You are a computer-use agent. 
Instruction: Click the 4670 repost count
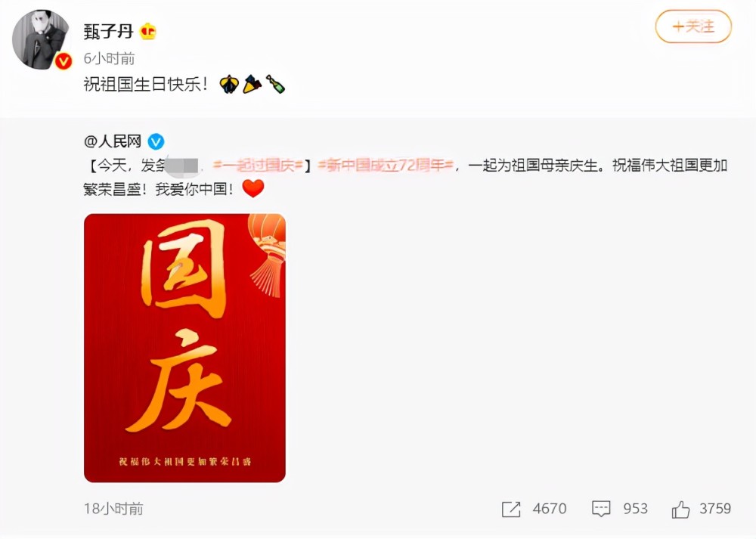[550, 509]
